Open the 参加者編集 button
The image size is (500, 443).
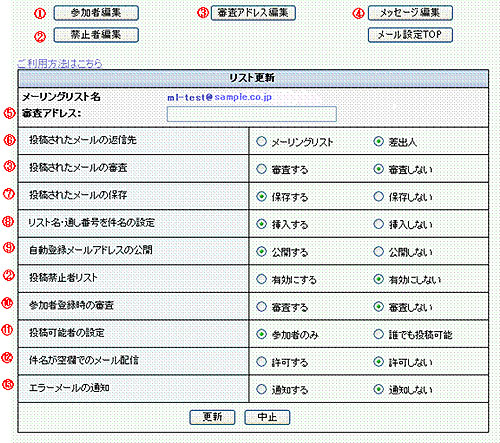click(96, 13)
